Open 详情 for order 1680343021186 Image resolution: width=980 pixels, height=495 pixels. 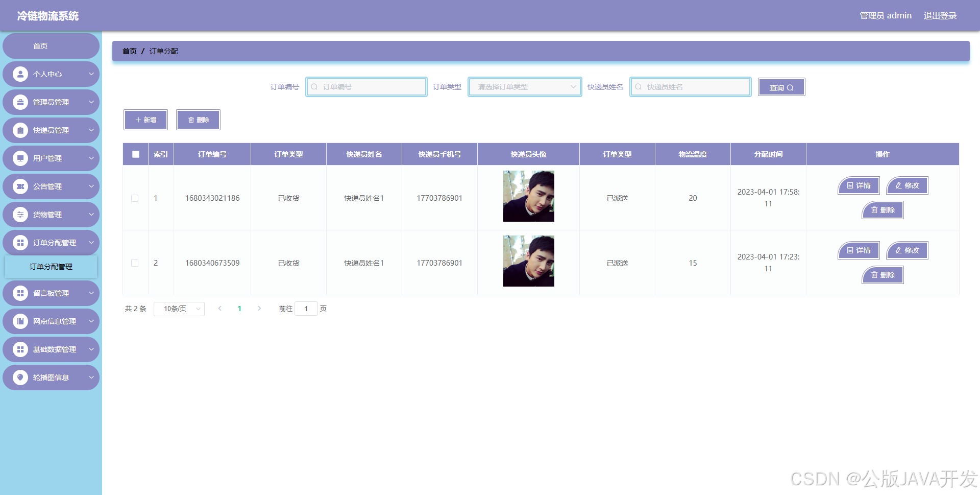(859, 185)
